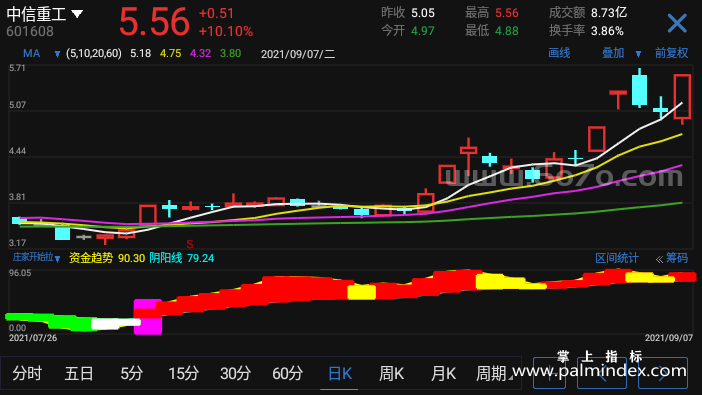Select the 5分 chart tab

coord(131,373)
